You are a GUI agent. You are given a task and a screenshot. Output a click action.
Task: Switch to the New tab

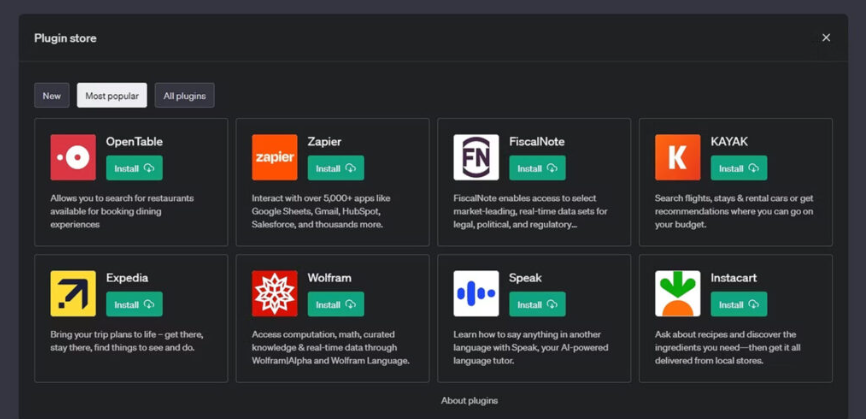(52, 96)
